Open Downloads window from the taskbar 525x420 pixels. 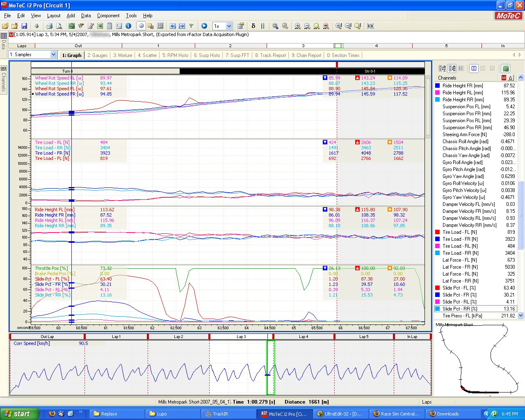[x=453, y=414]
